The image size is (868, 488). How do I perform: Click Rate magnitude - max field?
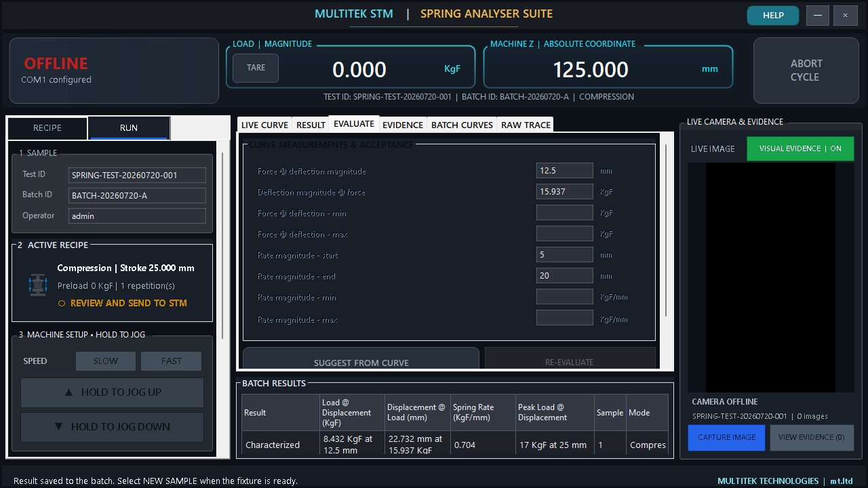(565, 318)
